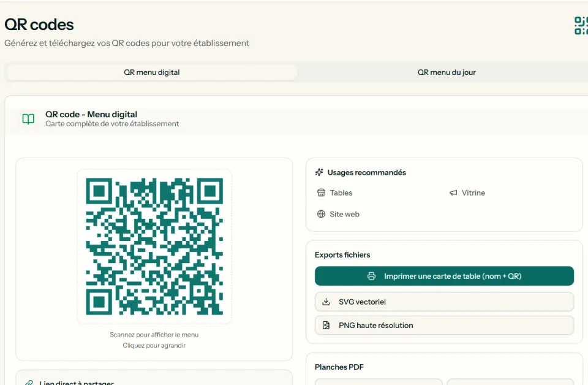Click the QR code icon at top right
Image resolution: width=588 pixels, height=385 pixels.
tap(581, 26)
